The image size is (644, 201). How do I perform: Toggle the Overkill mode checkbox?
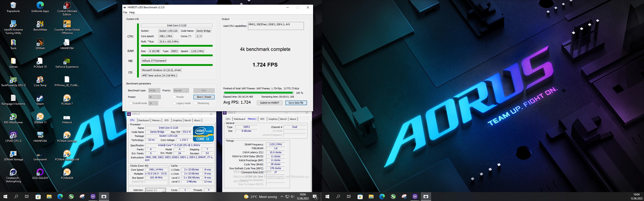point(130,103)
